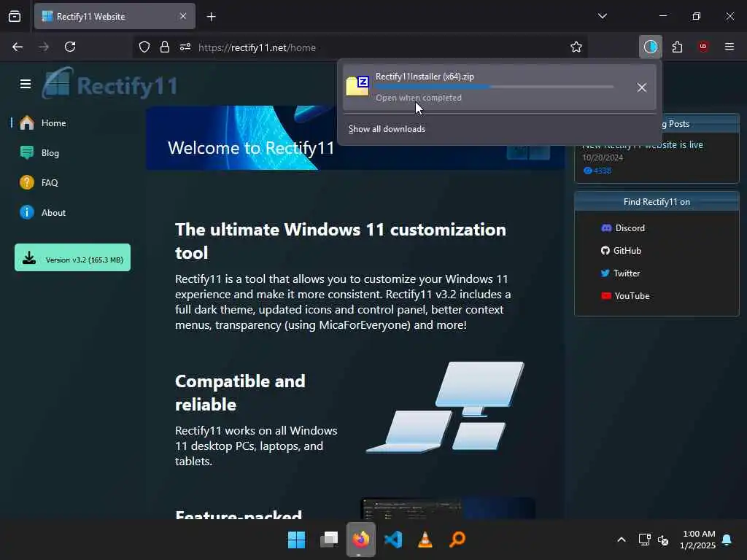Image resolution: width=747 pixels, height=560 pixels.
Task: Reload the current page
Action: tap(70, 47)
